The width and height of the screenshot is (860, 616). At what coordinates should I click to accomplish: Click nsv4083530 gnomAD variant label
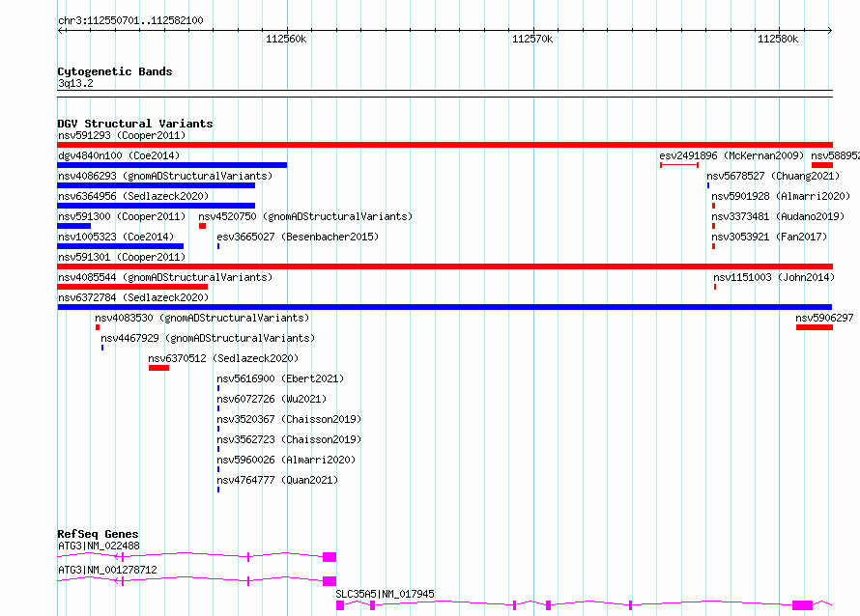click(x=202, y=318)
